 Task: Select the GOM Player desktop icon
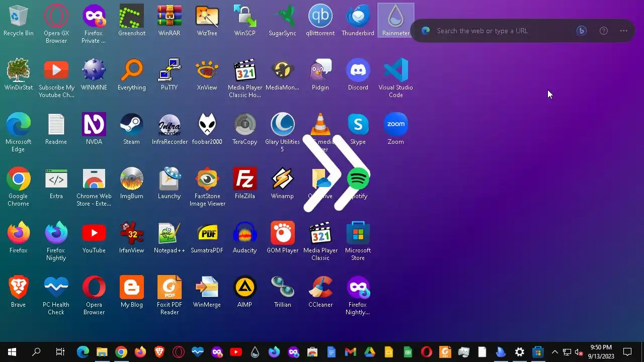click(282, 238)
